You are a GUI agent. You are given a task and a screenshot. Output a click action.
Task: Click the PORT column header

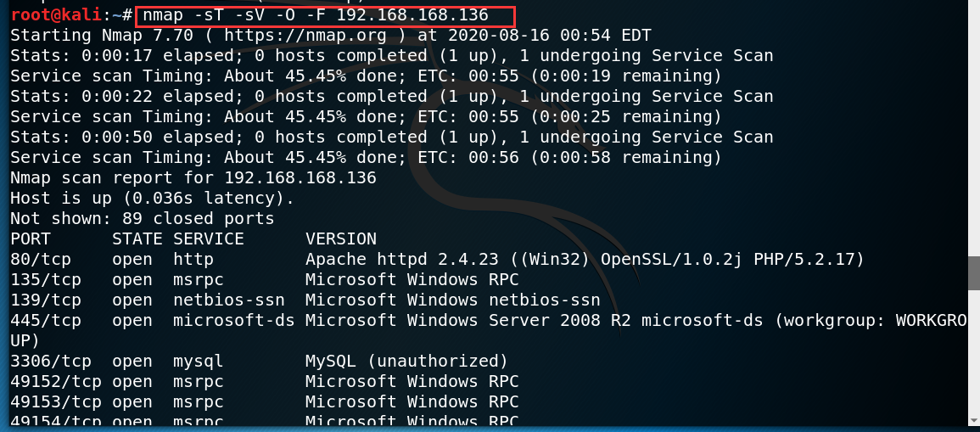click(x=30, y=238)
